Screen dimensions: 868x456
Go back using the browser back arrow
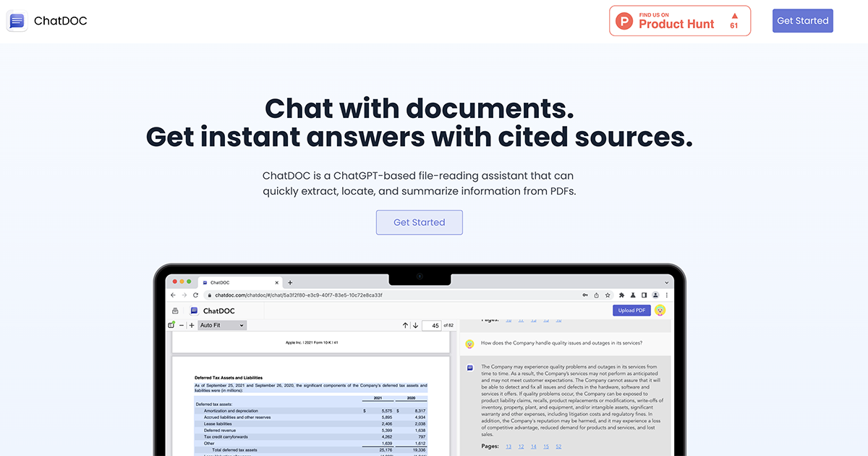(x=174, y=295)
